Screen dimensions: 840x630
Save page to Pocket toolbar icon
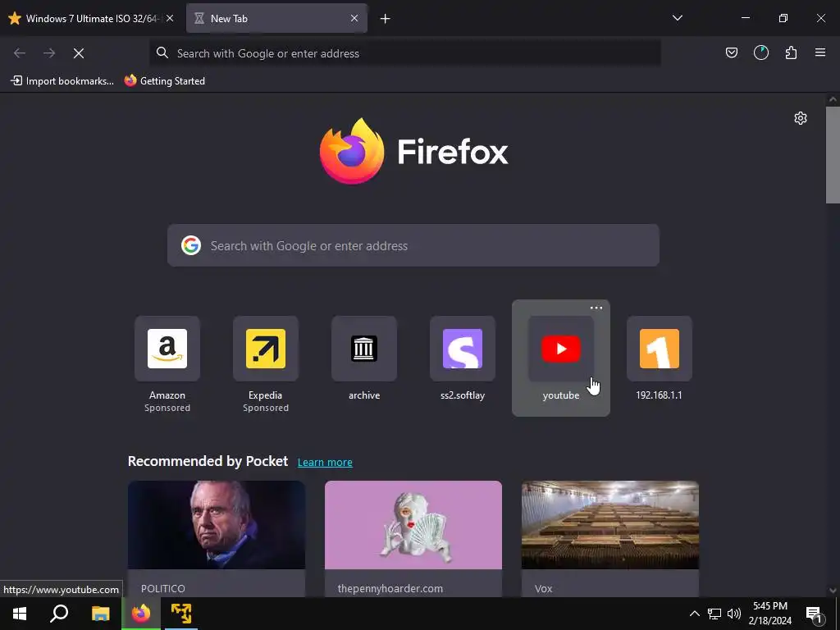731,53
